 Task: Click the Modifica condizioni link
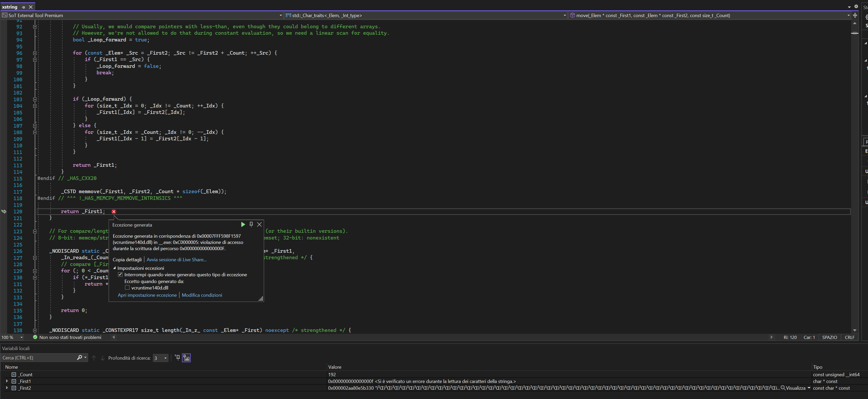click(x=202, y=295)
